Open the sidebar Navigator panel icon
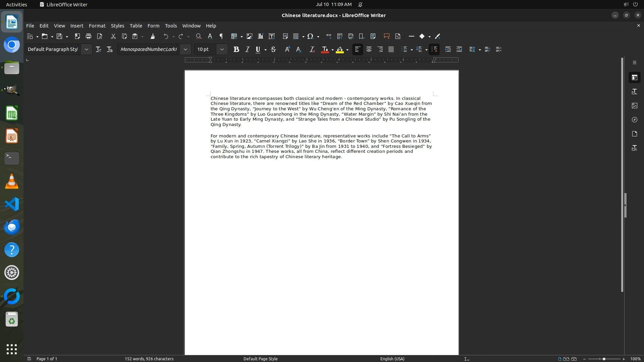 pyautogui.click(x=634, y=120)
